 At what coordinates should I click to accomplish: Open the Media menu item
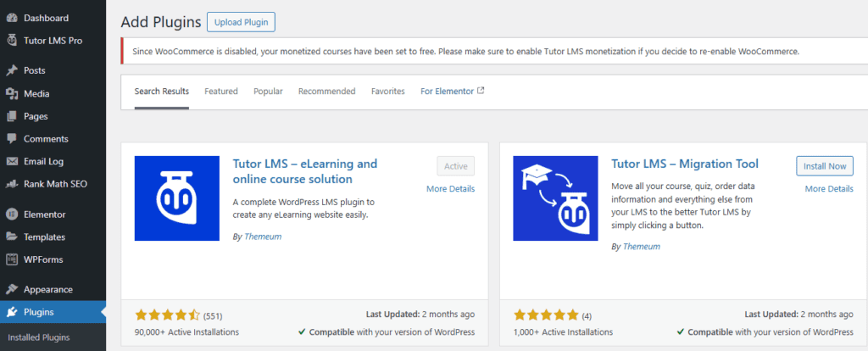pos(53,93)
